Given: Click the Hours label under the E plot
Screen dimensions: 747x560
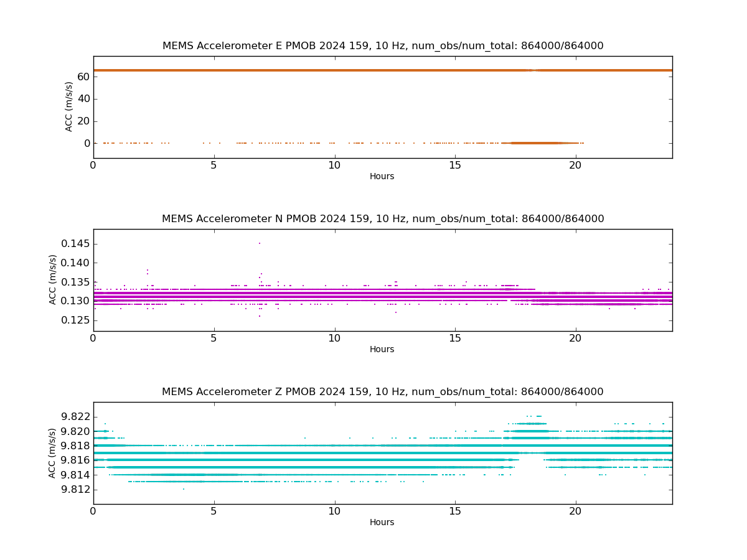Looking at the screenshot, I should tap(382, 177).
